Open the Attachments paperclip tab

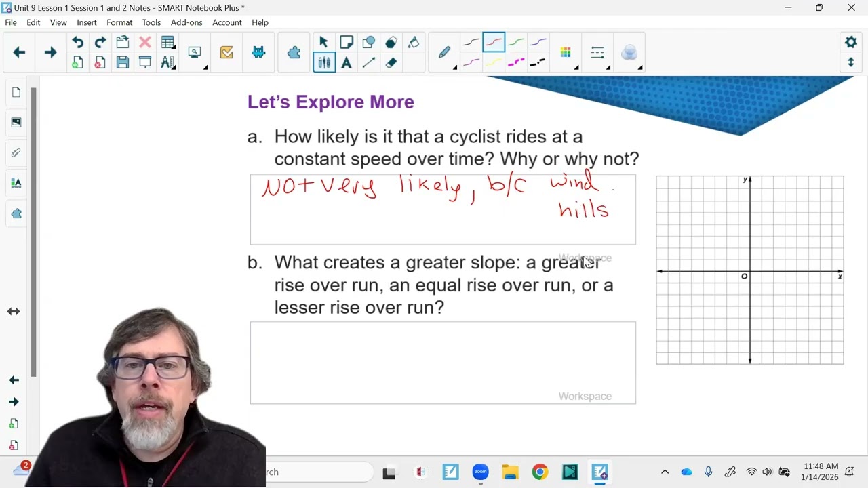click(x=16, y=152)
